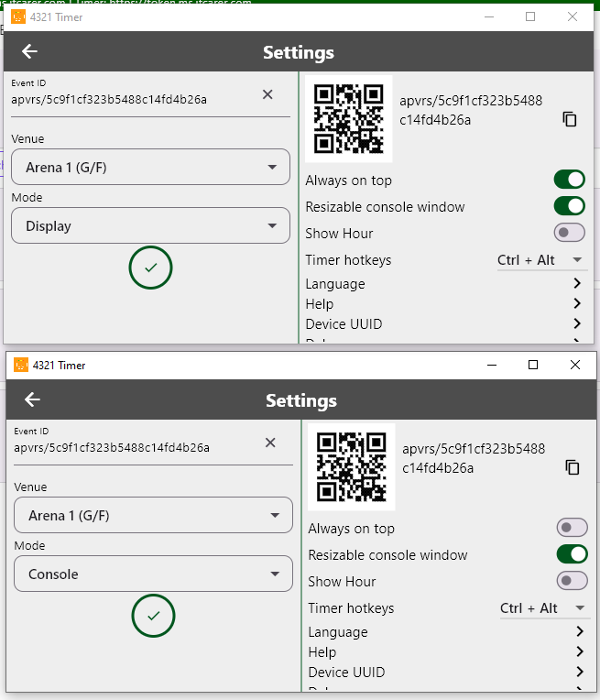This screenshot has width=600, height=700.
Task: Disable Always on top in upper window
Action: click(x=569, y=180)
